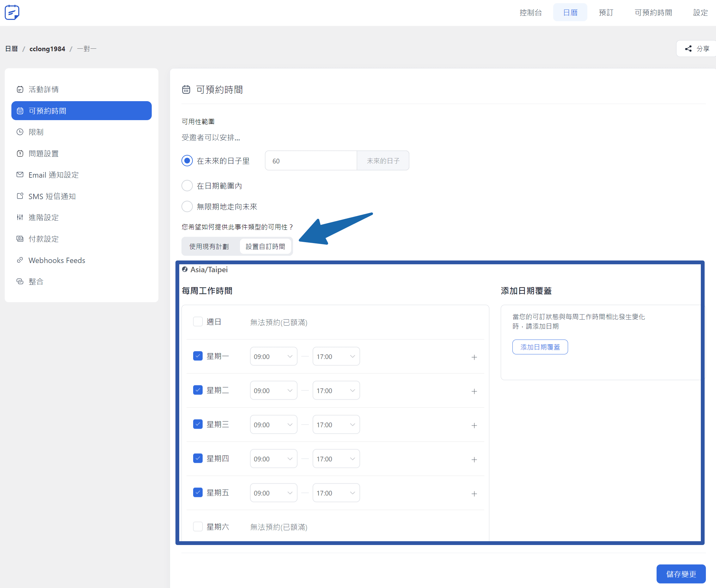Viewport: 716px width, 588px height.
Task: Open 限制 via its clock icon
Action: coord(20,132)
